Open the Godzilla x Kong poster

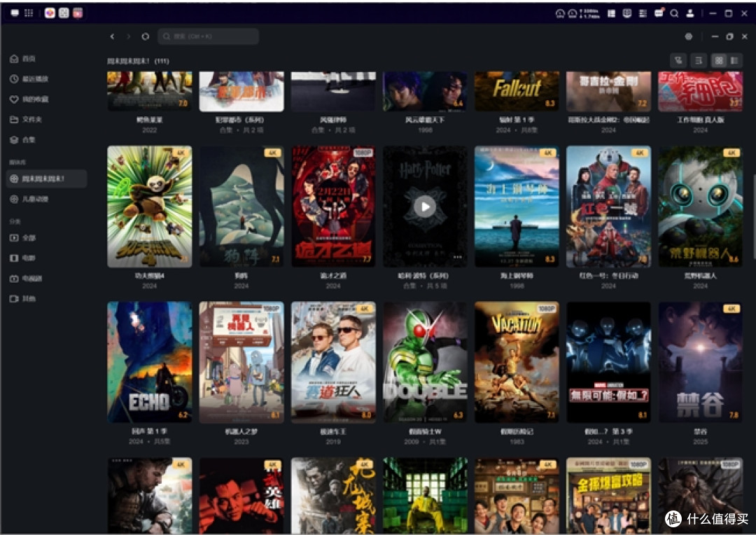pyautogui.click(x=608, y=91)
